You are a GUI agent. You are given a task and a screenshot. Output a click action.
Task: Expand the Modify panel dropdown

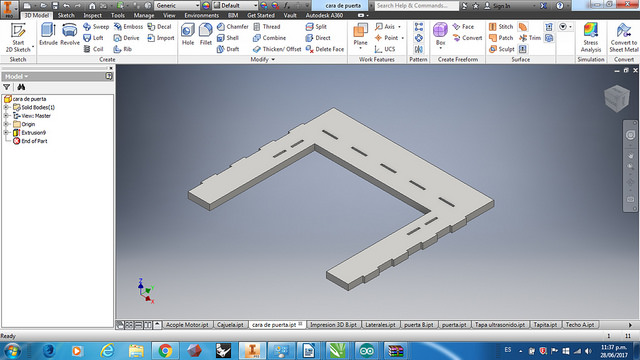coord(263,60)
